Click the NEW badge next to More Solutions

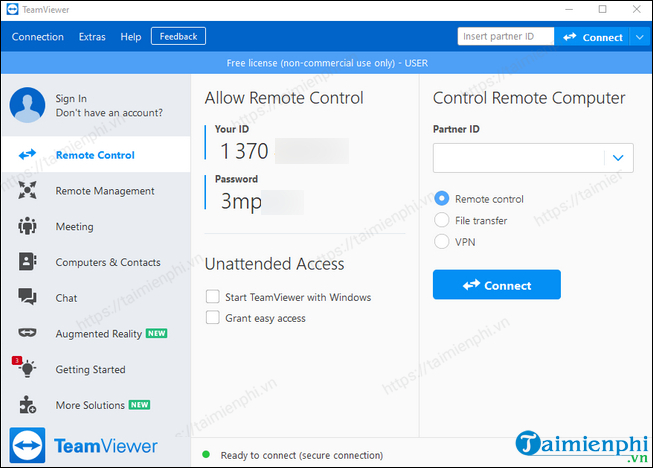pyautogui.click(x=140, y=405)
